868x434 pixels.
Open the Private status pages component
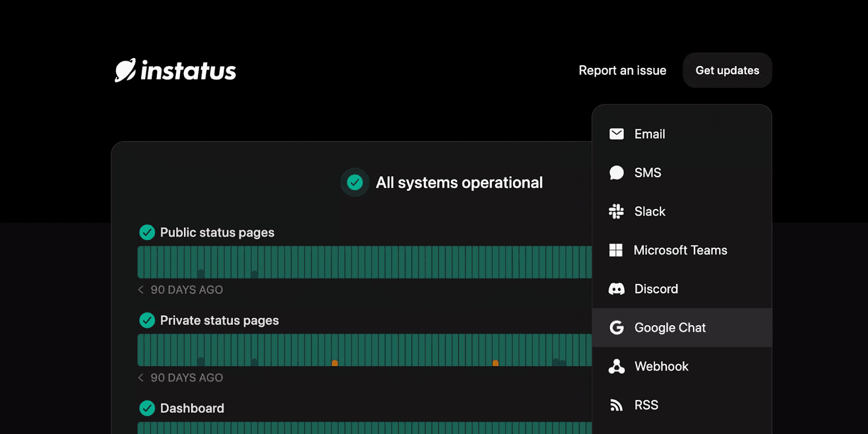pos(219,321)
